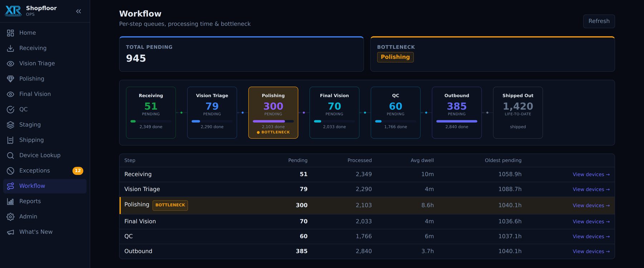
Task: Select the Shipped Out pipeline card
Action: [x=518, y=113]
